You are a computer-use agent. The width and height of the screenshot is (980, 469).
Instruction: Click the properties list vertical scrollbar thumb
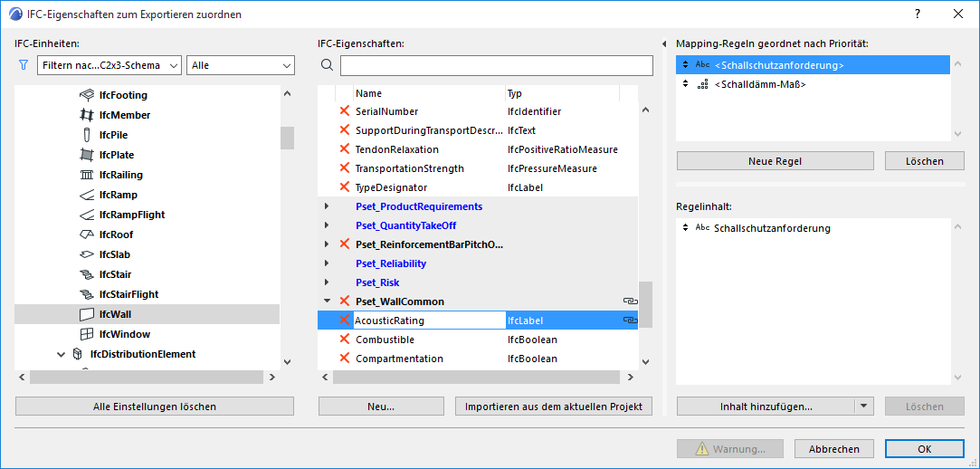tap(645, 304)
